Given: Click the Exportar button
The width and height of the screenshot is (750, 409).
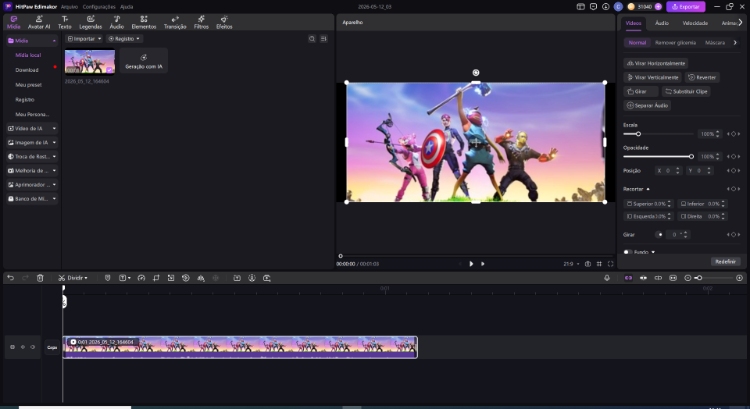Looking at the screenshot, I should (685, 7).
